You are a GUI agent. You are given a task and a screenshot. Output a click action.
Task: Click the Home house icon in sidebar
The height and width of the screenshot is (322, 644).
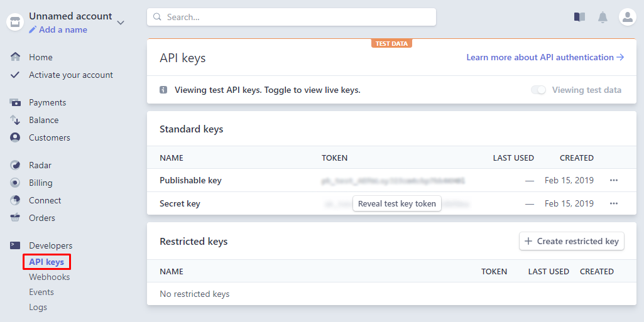tap(16, 57)
